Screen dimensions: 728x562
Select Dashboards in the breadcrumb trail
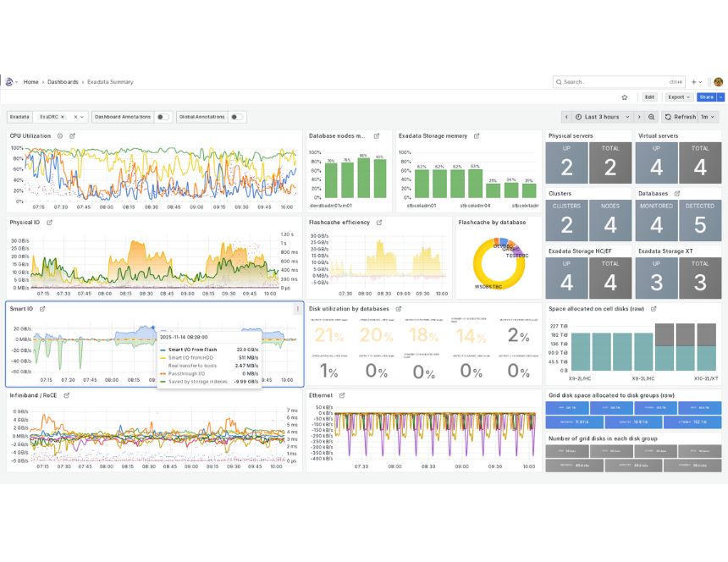62,81
